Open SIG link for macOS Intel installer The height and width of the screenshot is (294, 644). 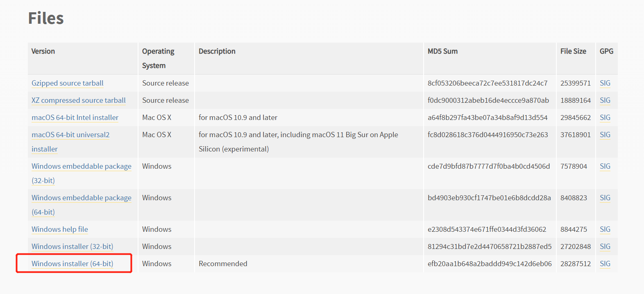(x=605, y=118)
